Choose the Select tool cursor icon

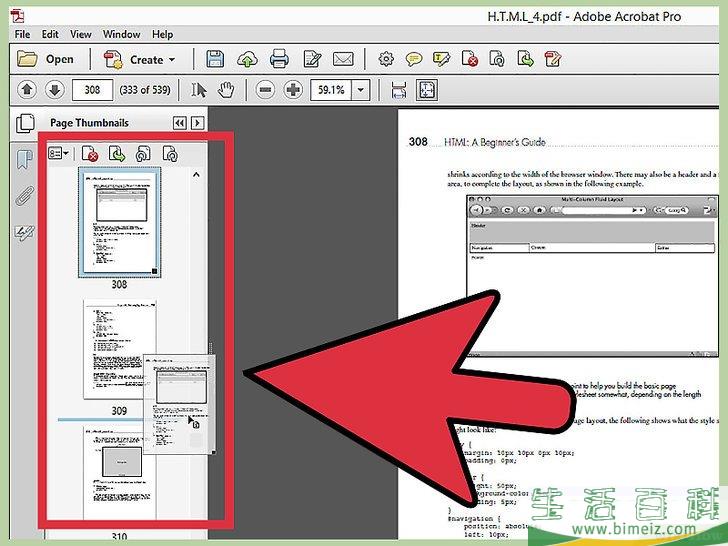199,90
